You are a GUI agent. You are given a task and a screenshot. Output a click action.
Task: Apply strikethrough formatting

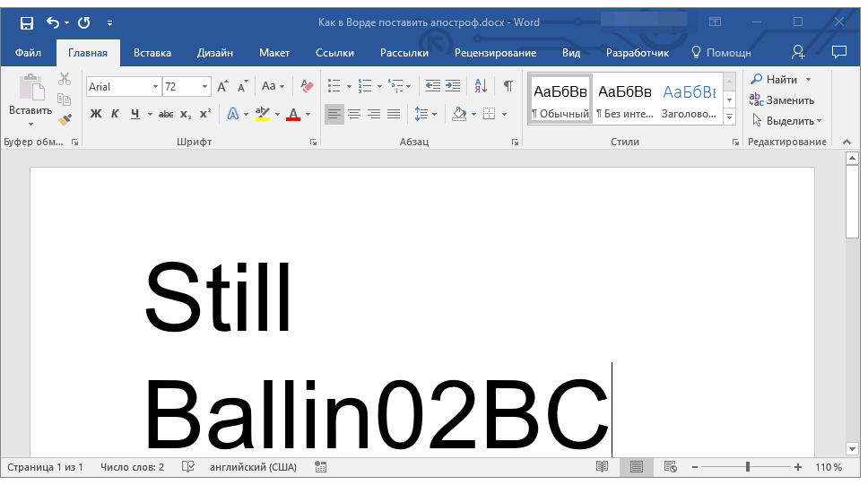(166, 114)
